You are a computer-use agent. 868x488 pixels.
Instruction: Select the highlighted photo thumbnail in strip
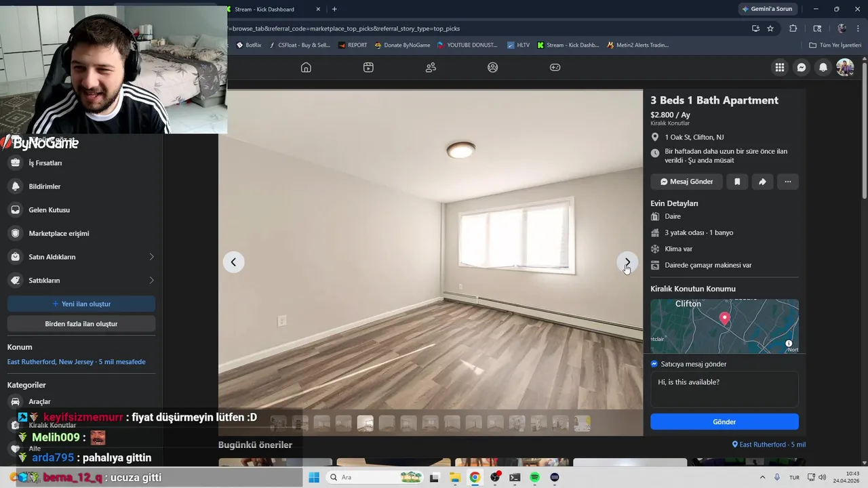tap(365, 424)
